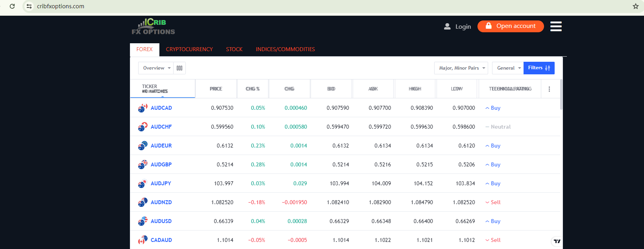Viewport: 644px width, 249px height.
Task: Select the Indices/Commodities tab
Action: pyautogui.click(x=285, y=50)
